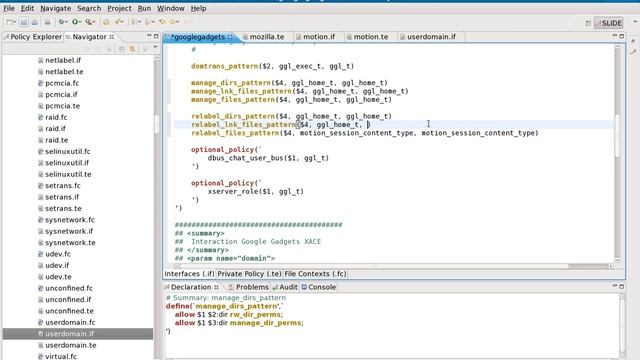The height and width of the screenshot is (360, 640).
Task: Open the Navigate menu
Action: (x=56, y=8)
